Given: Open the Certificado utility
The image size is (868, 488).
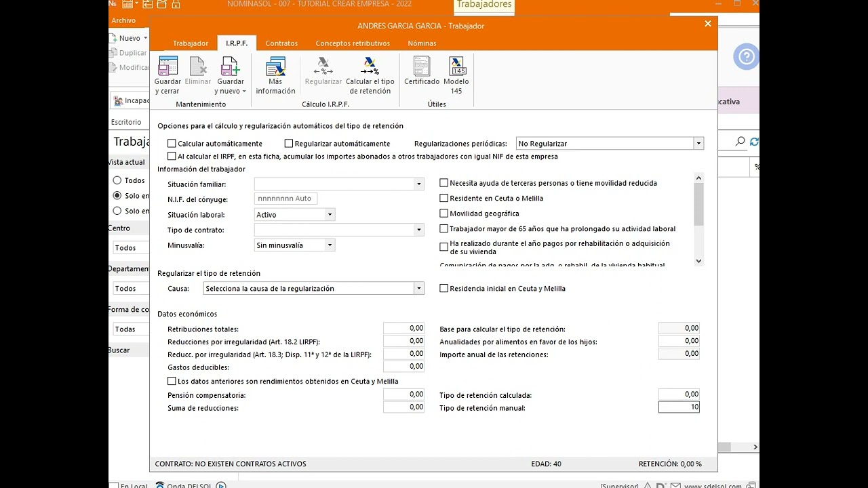Looking at the screenshot, I should pos(422,71).
